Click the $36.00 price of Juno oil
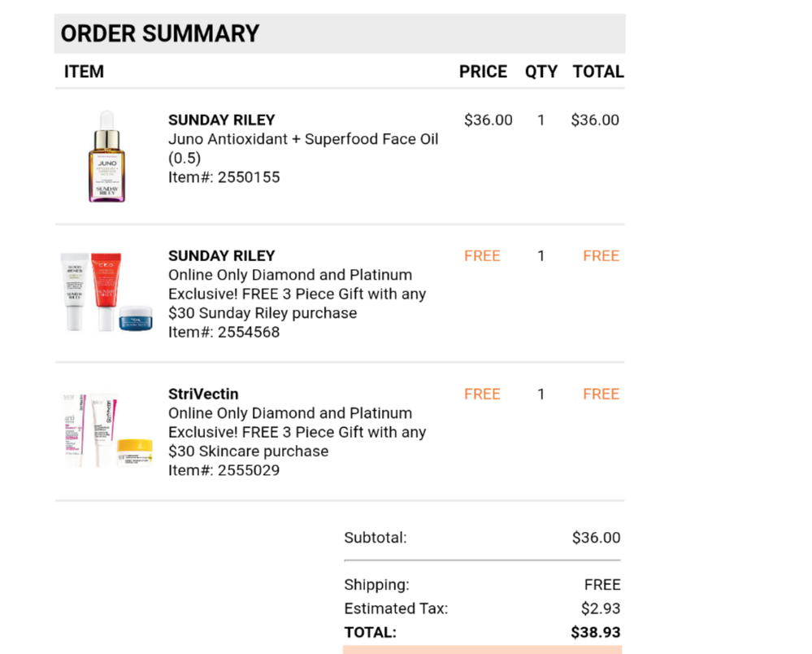This screenshot has width=812, height=654. click(489, 120)
